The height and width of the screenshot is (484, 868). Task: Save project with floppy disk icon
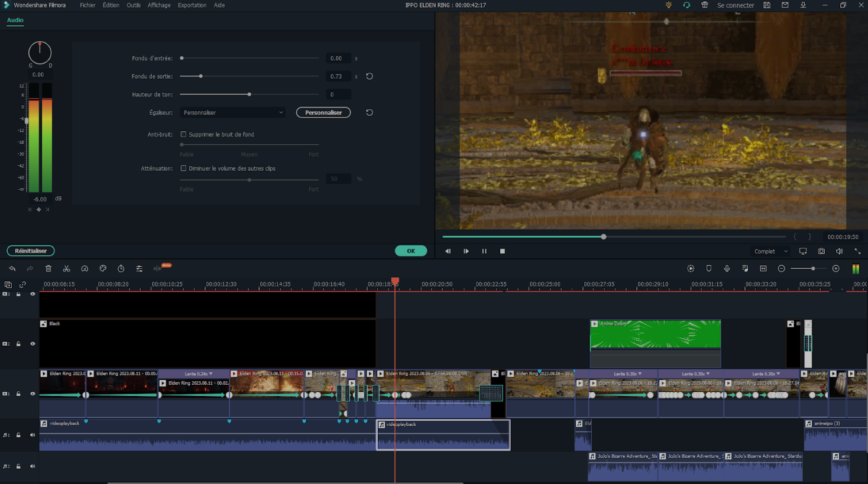point(767,5)
